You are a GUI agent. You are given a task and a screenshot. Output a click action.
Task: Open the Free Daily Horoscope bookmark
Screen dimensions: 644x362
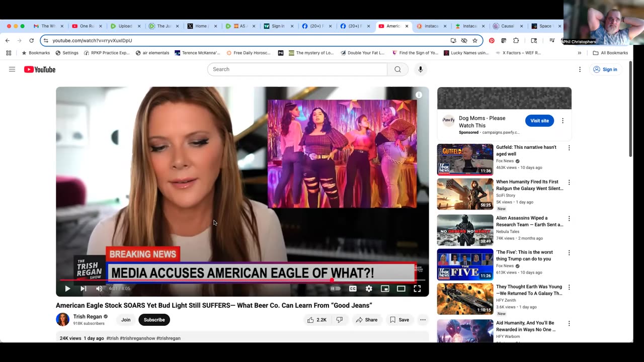(x=249, y=53)
